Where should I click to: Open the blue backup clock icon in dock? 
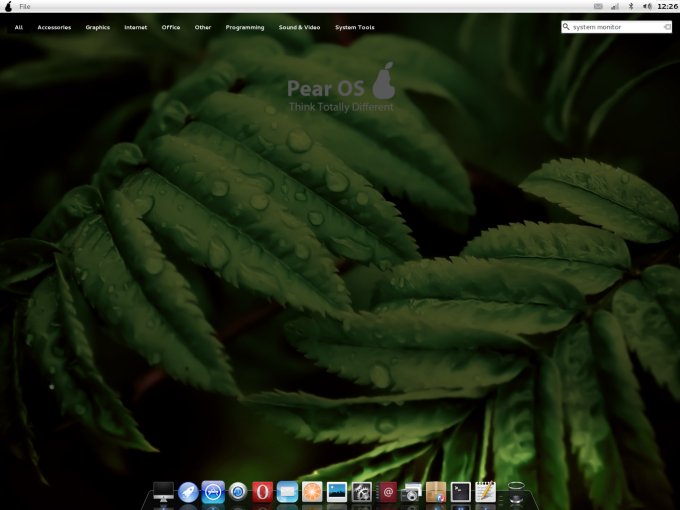(238, 492)
